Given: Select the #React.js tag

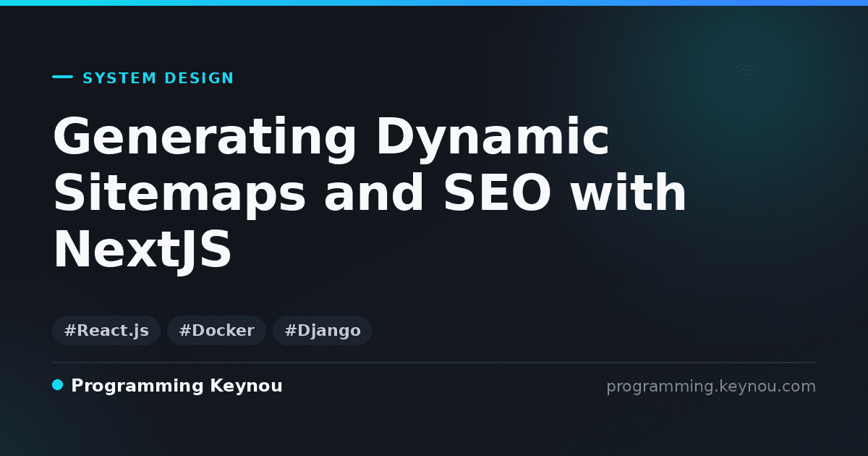Looking at the screenshot, I should point(106,331).
